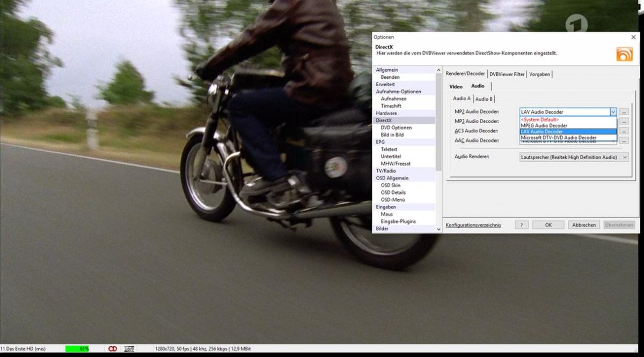
Task: Click the options tree scrollbar down arrow
Action: click(440, 229)
